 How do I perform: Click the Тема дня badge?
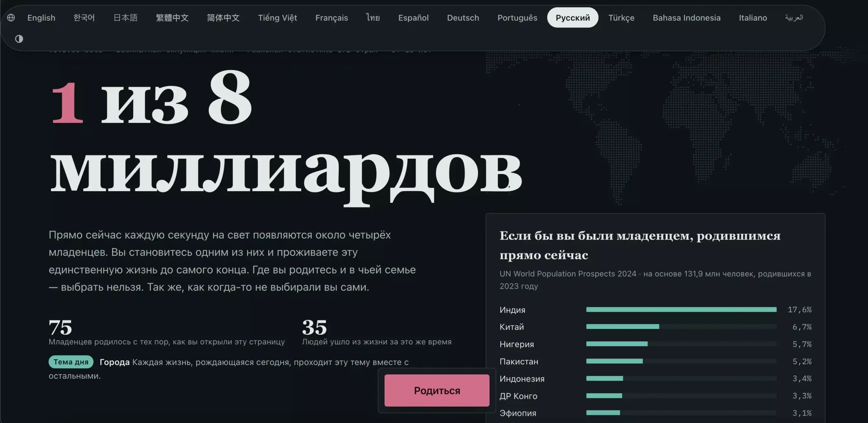coord(71,362)
